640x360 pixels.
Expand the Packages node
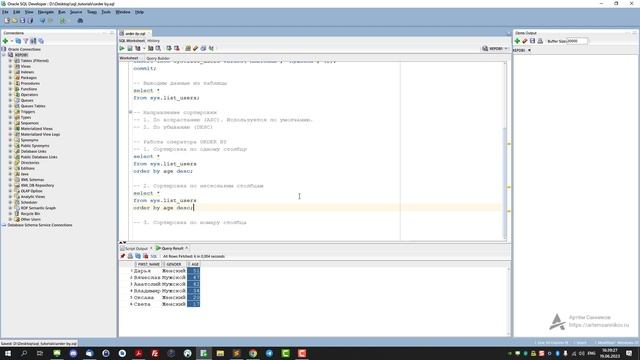point(10,78)
